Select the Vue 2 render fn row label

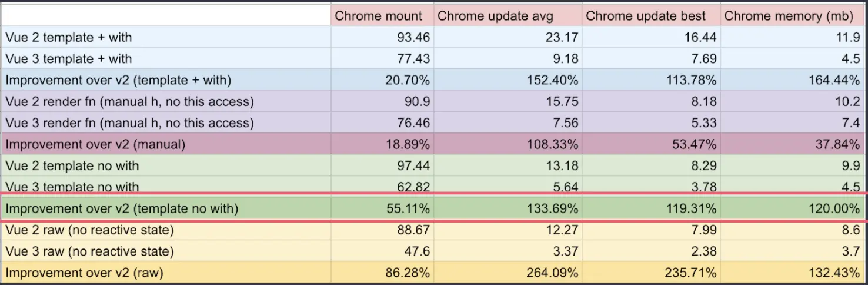[x=166, y=101]
